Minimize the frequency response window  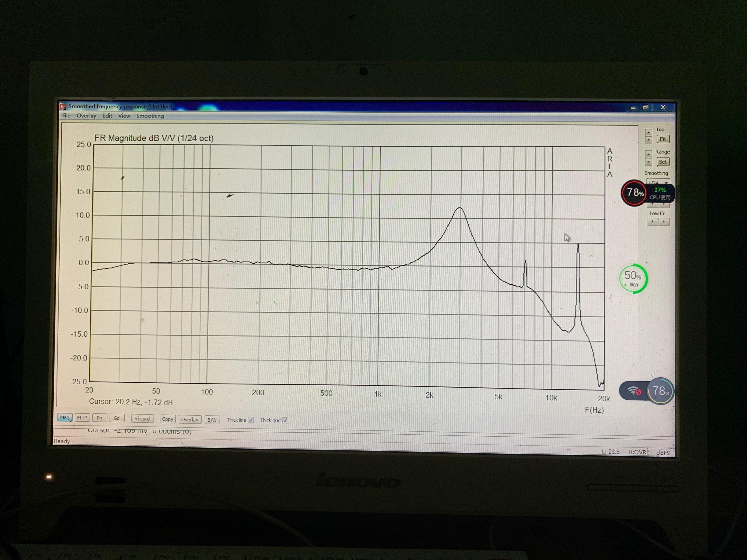pos(633,108)
